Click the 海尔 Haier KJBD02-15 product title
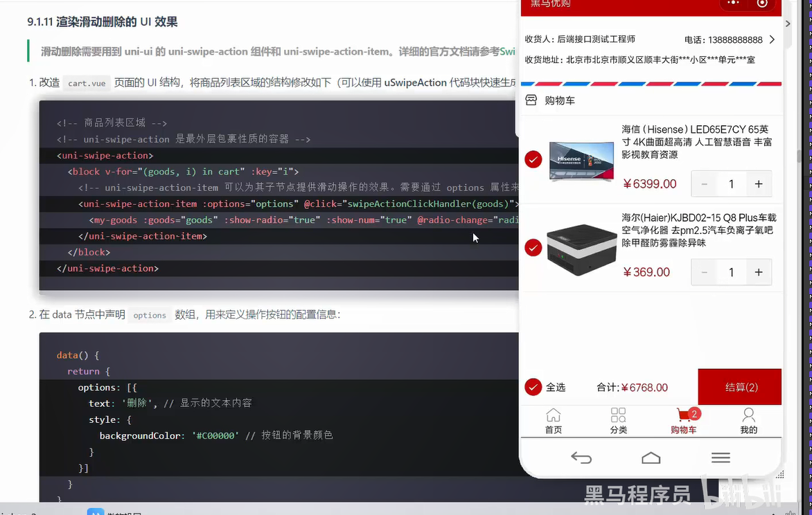This screenshot has width=812, height=515. [x=698, y=231]
